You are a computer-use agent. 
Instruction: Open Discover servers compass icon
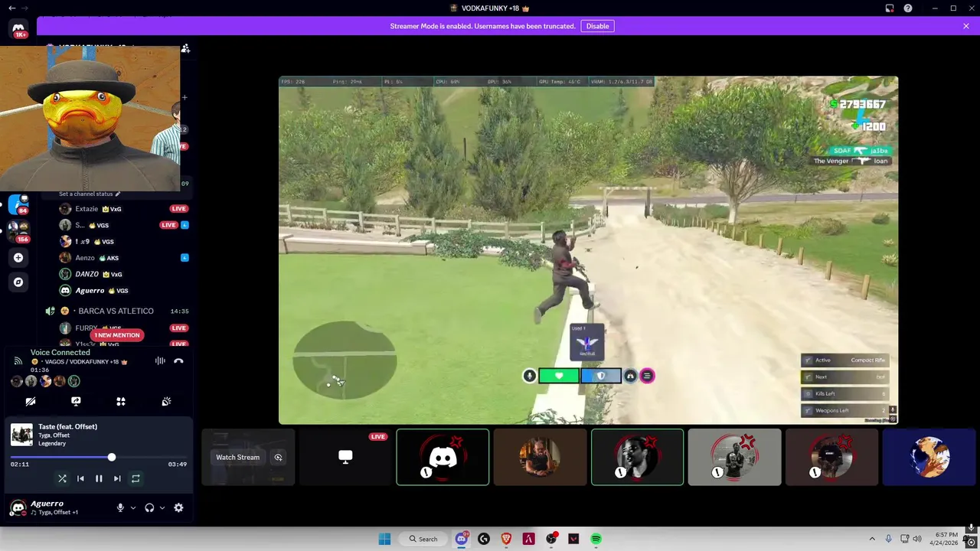point(18,282)
